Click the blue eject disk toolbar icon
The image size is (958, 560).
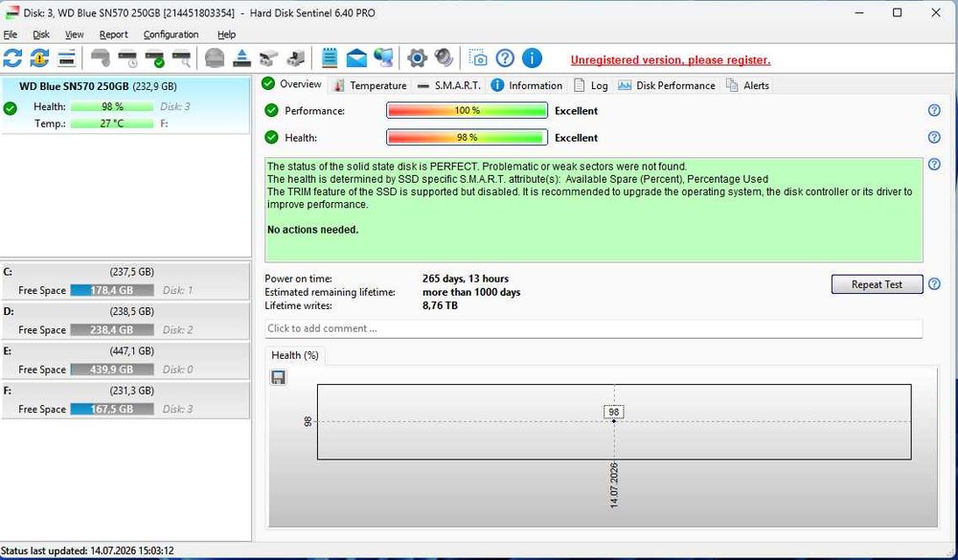pyautogui.click(x=242, y=58)
